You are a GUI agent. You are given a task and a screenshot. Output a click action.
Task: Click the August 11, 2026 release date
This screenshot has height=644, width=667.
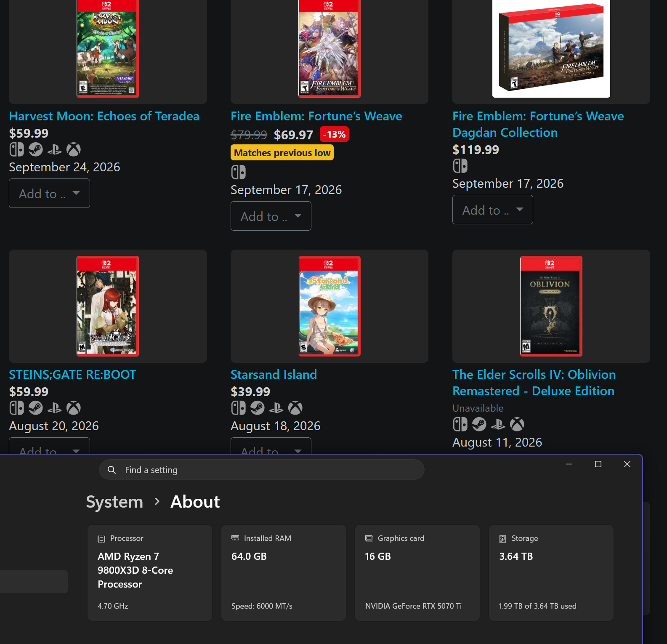pyautogui.click(x=497, y=442)
